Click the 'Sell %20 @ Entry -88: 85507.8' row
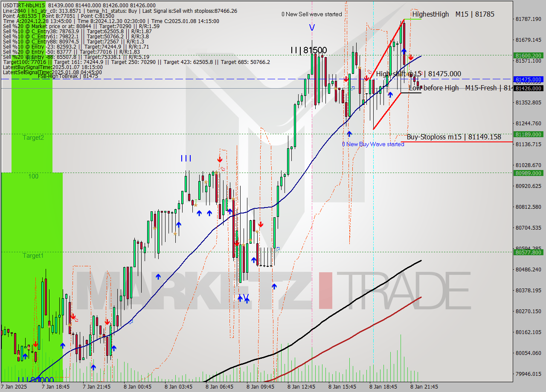 (76, 57)
